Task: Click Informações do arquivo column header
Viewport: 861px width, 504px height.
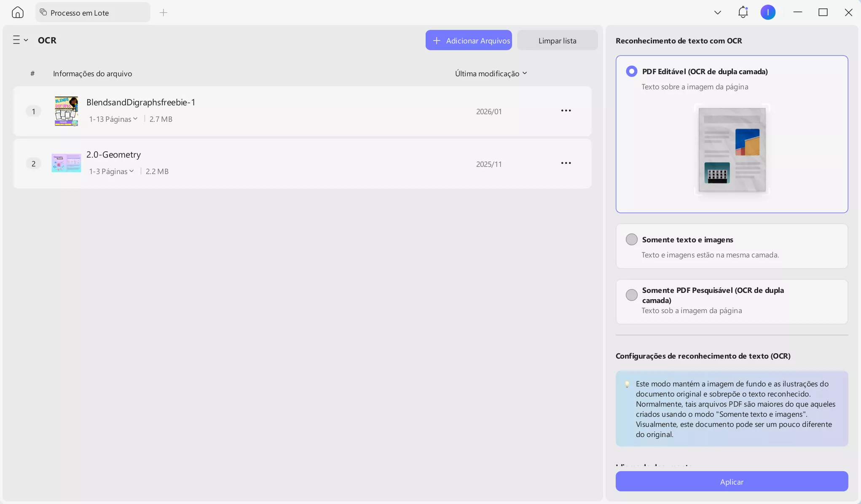Action: (x=92, y=74)
